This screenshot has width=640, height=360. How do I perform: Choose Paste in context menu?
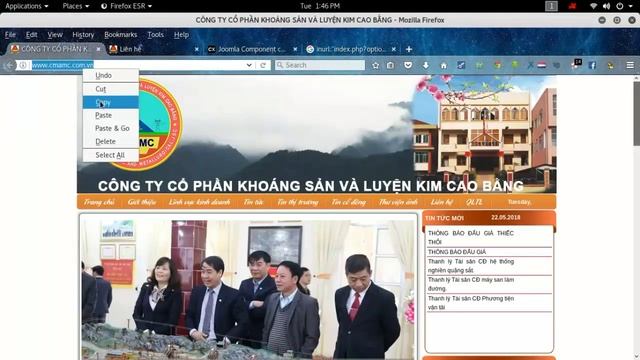(x=111, y=115)
